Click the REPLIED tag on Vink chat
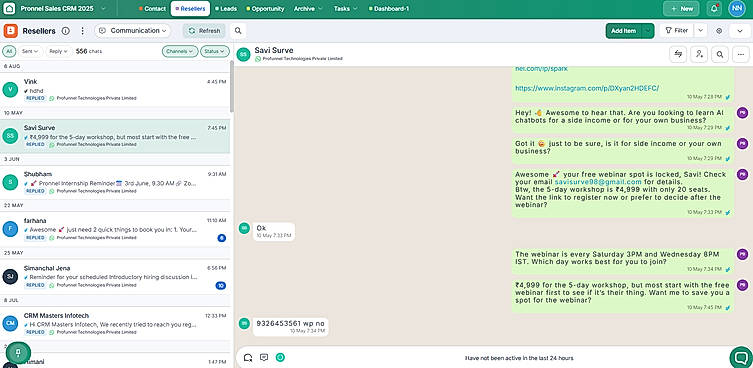The width and height of the screenshot is (753, 368). (x=36, y=98)
